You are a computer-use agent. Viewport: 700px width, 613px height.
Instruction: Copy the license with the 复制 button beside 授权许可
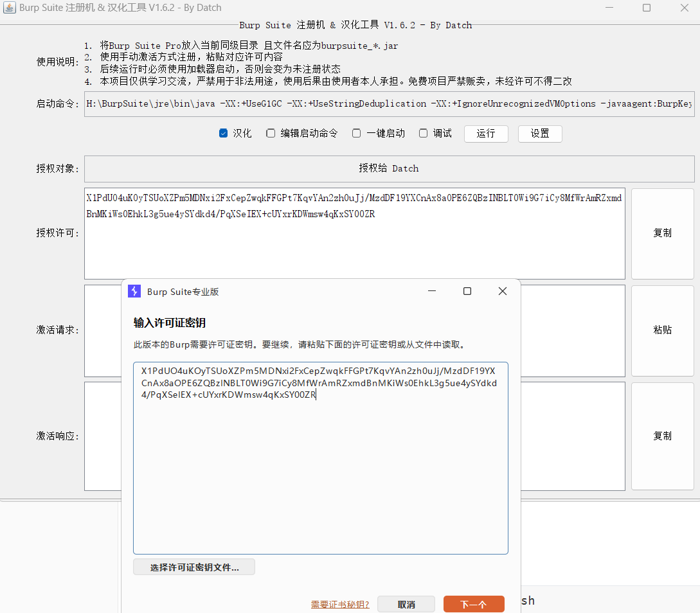(x=663, y=233)
